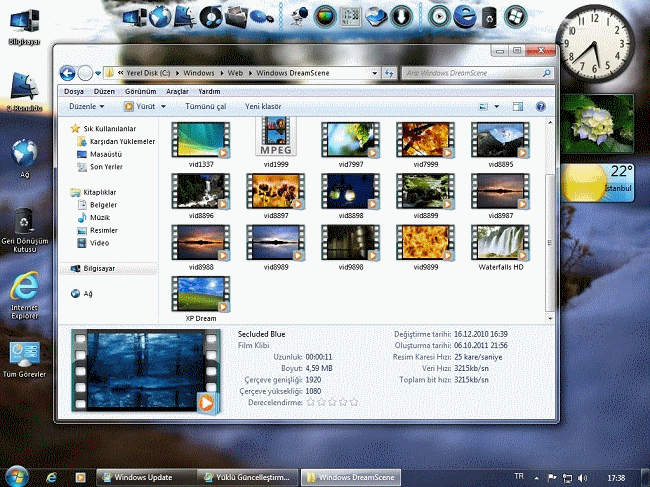650x487 pixels.
Task: Click the globe icon in top dock
Action: coord(160,17)
